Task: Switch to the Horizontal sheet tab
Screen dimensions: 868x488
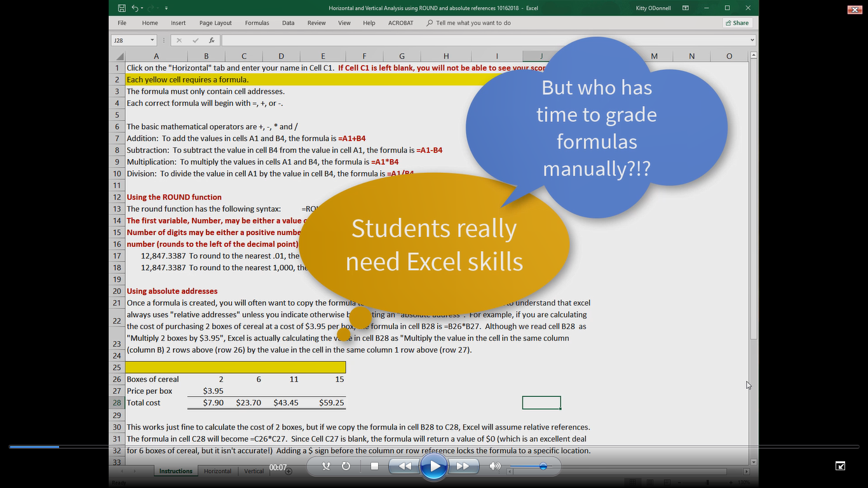Action: (x=217, y=471)
